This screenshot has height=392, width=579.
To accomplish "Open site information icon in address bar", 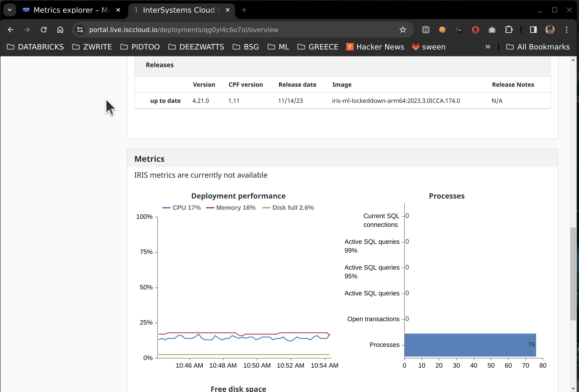I will 80,30.
